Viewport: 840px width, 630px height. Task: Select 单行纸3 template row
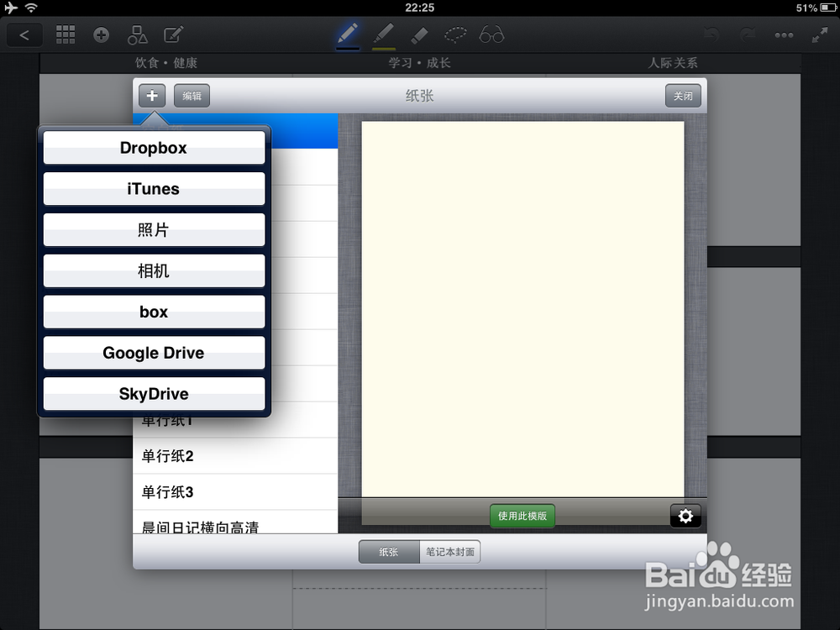point(235,491)
